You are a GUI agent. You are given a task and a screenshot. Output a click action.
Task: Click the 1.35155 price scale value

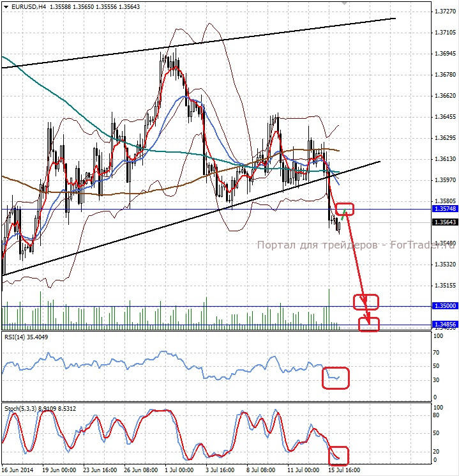445,286
